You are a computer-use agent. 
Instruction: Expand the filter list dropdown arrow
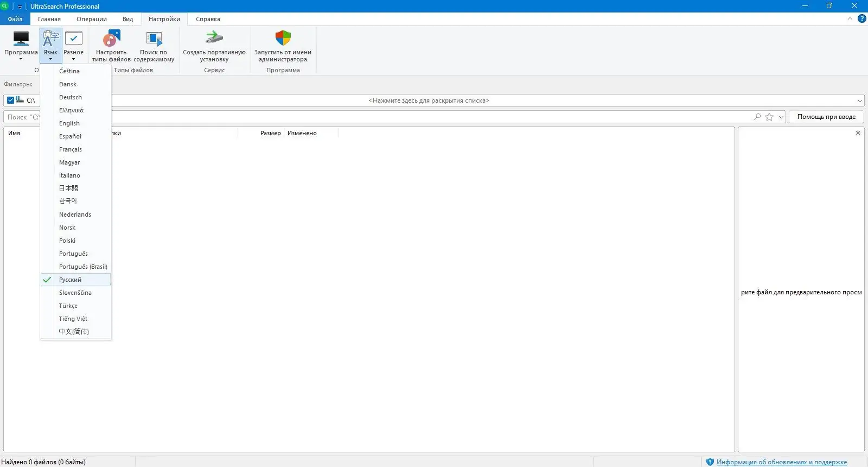click(x=860, y=100)
